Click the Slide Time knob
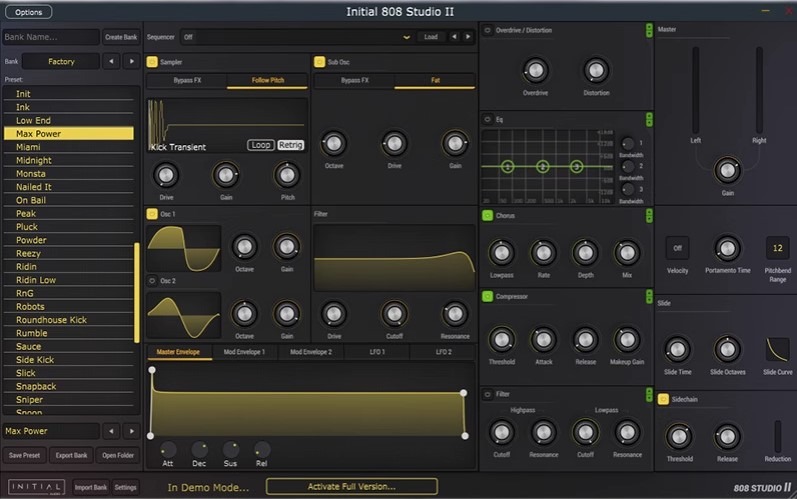Image resolution: width=797 pixels, height=499 pixels. click(678, 350)
